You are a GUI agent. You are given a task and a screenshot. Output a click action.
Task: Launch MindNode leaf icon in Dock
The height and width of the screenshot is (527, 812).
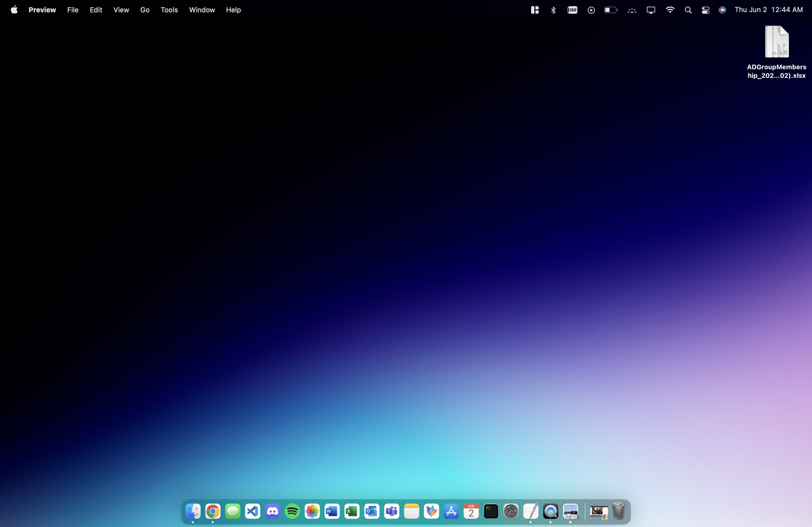432,511
